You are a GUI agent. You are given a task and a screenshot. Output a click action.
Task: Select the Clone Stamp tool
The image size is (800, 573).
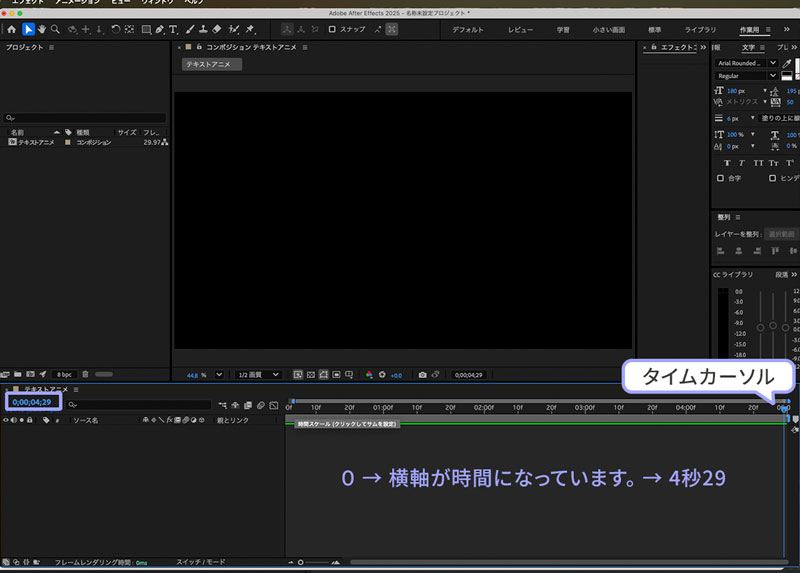coord(203,30)
